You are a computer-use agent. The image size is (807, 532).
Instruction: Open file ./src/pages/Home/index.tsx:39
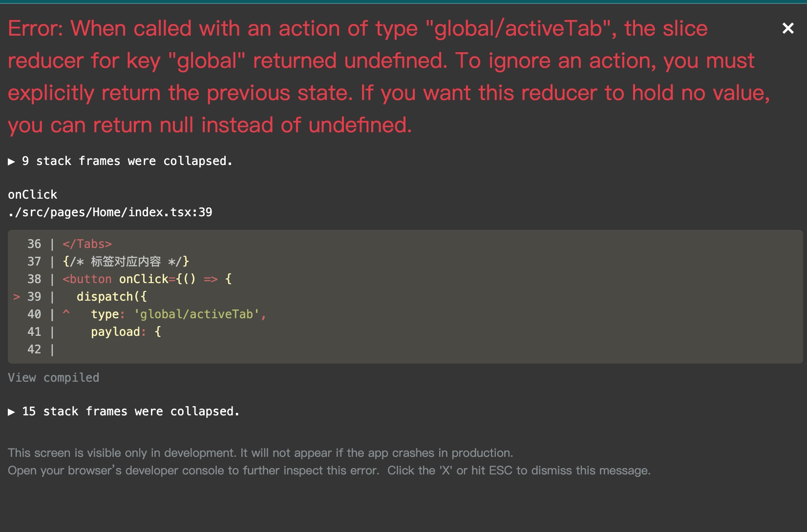[110, 212]
